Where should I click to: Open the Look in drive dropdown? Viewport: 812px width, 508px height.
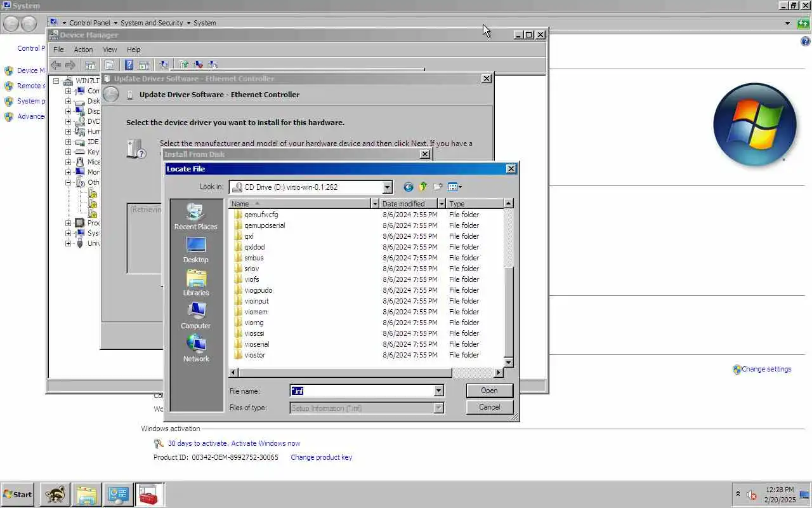388,187
